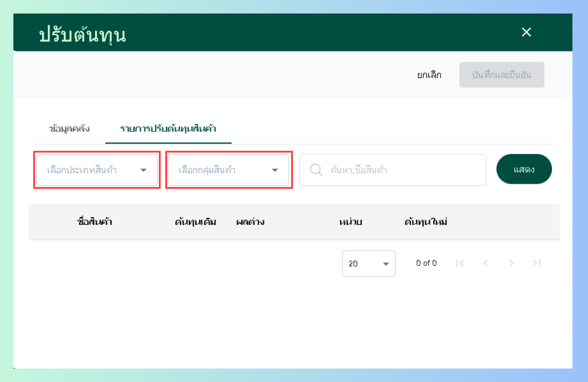Image resolution: width=588 pixels, height=382 pixels.
Task: Click the magnifier search icon
Action: tap(316, 170)
